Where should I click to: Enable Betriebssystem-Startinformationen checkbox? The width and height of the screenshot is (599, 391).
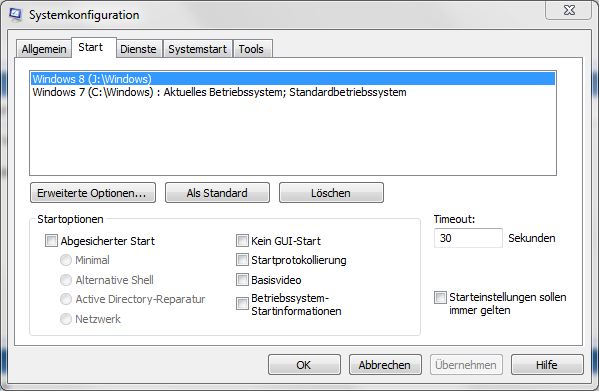pyautogui.click(x=242, y=304)
